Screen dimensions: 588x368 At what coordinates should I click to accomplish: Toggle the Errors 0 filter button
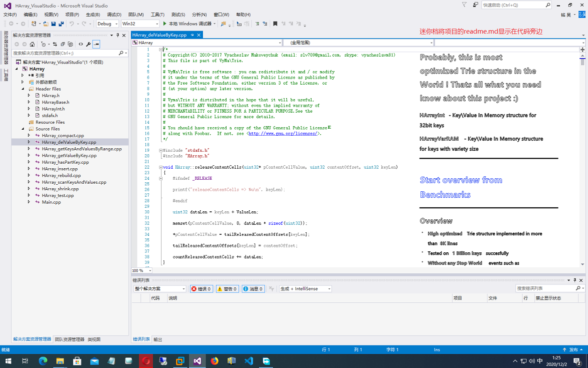point(202,289)
